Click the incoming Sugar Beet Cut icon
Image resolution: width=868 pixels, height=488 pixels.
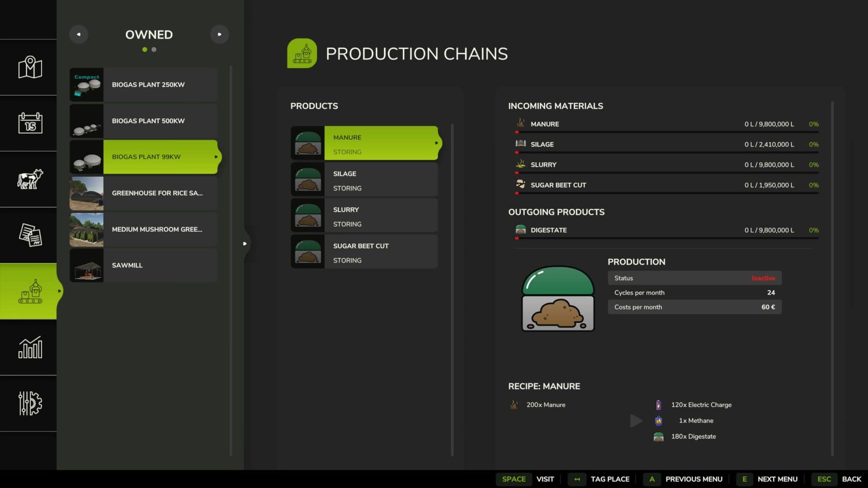[521, 184]
